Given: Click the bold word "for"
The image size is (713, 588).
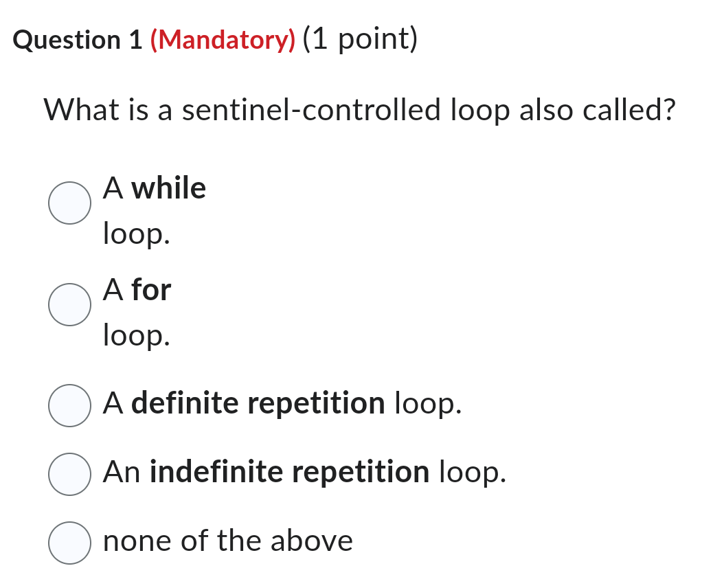Looking at the screenshot, I should [x=152, y=290].
